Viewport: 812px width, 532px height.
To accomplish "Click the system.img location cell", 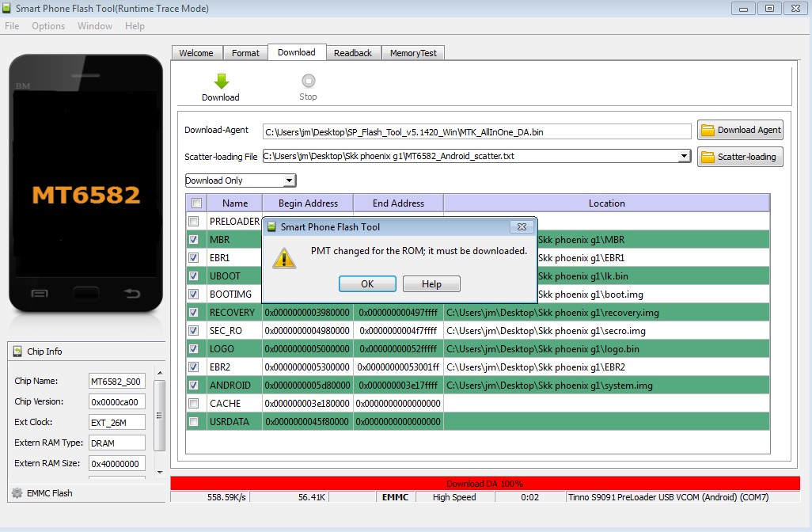I will pyautogui.click(x=606, y=385).
